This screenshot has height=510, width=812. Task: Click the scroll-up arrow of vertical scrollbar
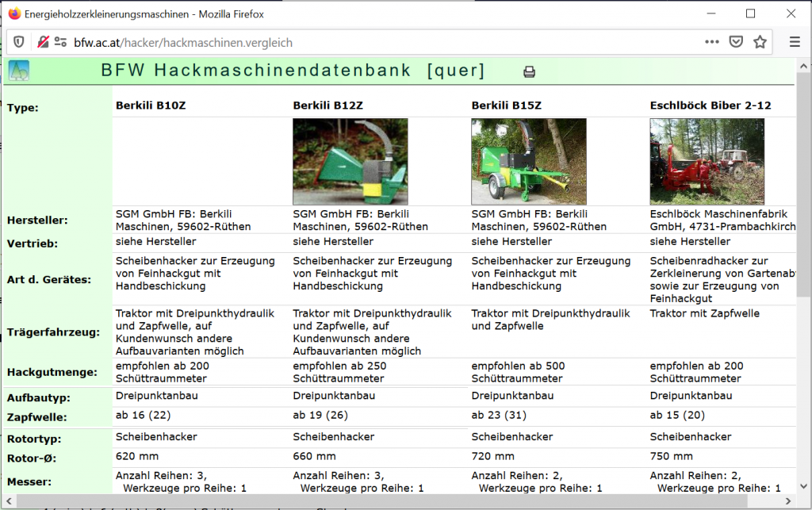pyautogui.click(x=802, y=65)
